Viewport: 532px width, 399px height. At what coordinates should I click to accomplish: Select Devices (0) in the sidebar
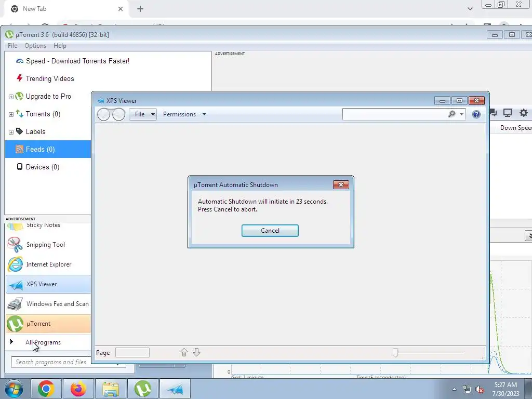pyautogui.click(x=43, y=167)
